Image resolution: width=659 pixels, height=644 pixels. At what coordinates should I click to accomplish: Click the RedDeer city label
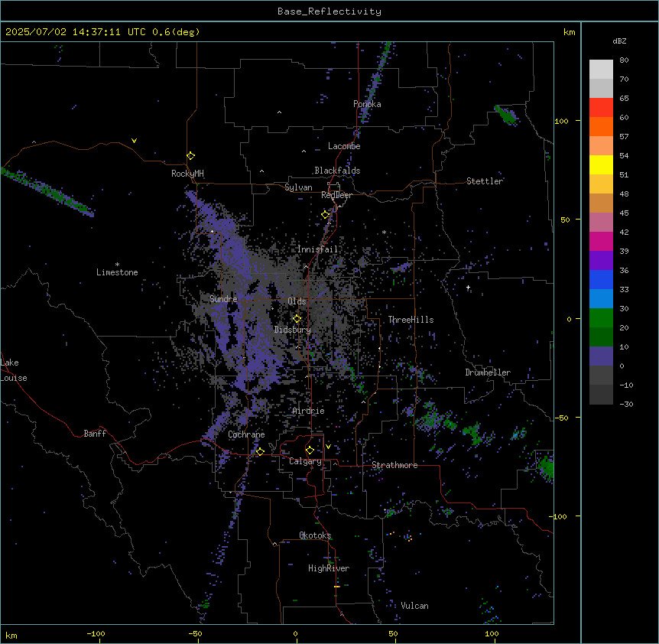[x=336, y=195]
